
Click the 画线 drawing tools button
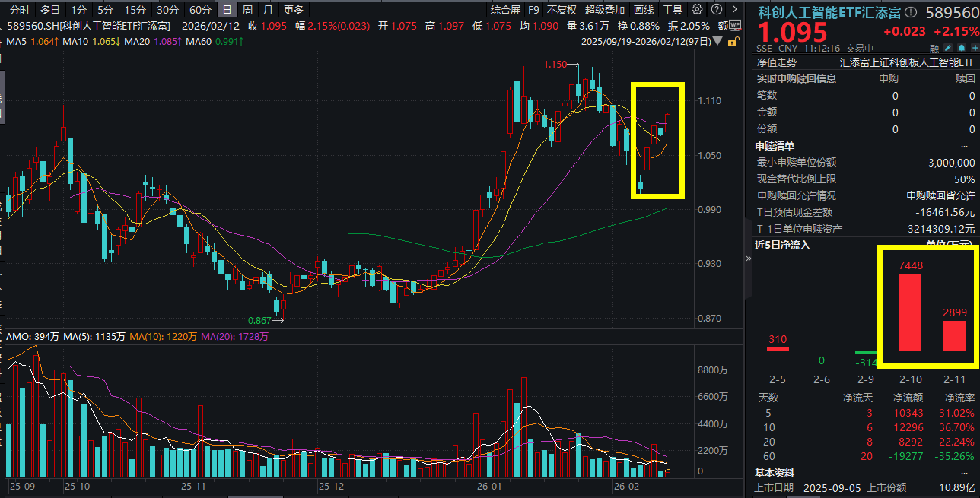(x=644, y=10)
